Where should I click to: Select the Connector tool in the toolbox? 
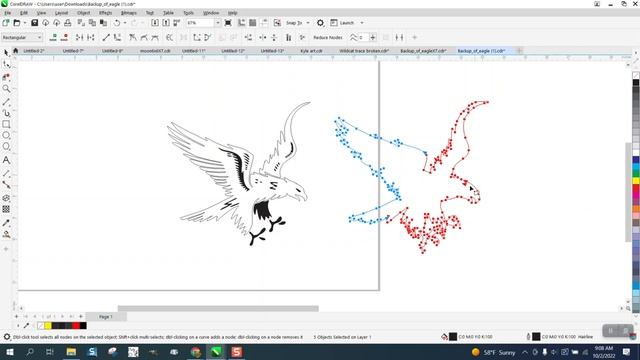pos(6,184)
